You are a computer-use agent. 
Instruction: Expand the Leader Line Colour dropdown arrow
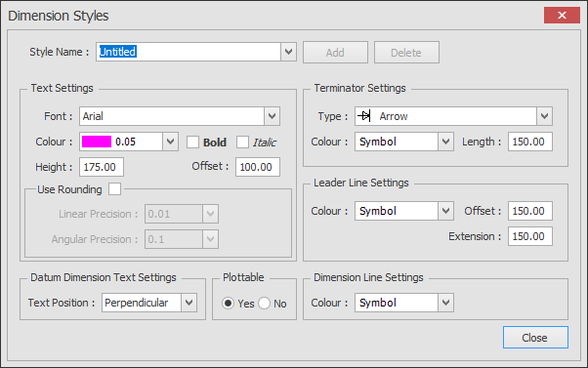click(445, 211)
